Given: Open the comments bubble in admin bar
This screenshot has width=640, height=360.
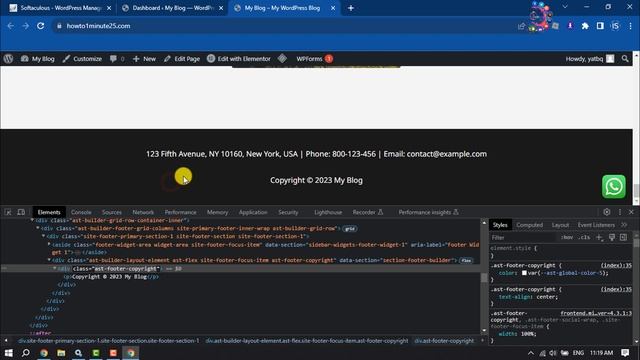Looking at the screenshot, I should [117, 59].
